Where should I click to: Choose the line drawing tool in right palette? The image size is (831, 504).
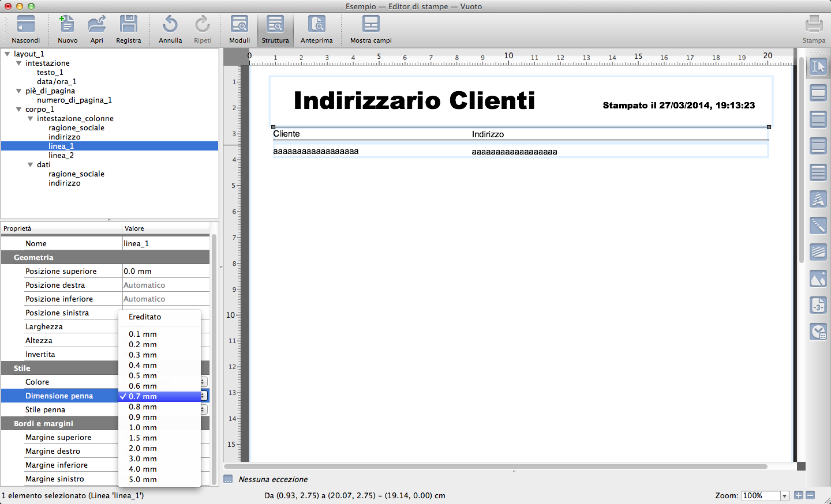(818, 225)
